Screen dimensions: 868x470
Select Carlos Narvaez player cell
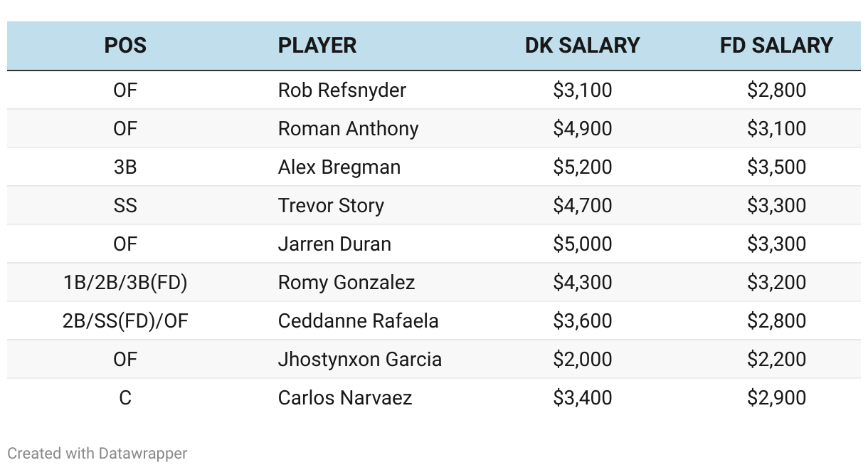coord(345,398)
